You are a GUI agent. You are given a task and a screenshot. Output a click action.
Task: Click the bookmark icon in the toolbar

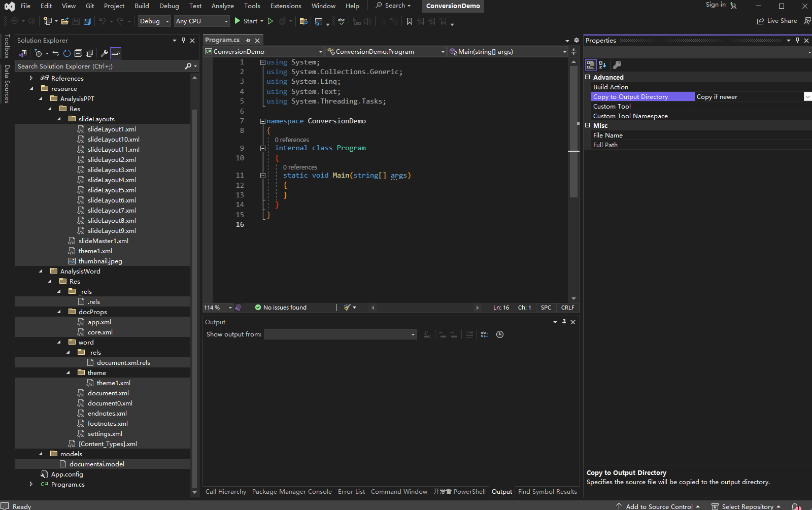[410, 21]
